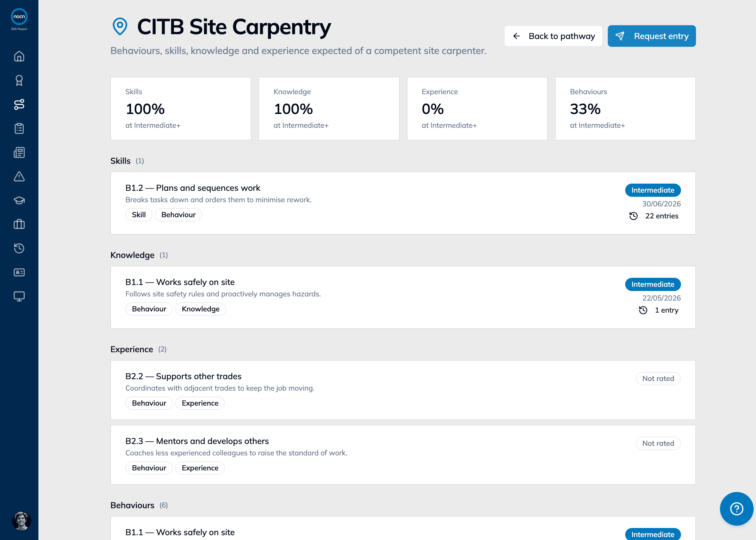Click 'Breaks tasks down and orders them' description
Image resolution: width=756 pixels, height=540 pixels.
click(x=218, y=199)
